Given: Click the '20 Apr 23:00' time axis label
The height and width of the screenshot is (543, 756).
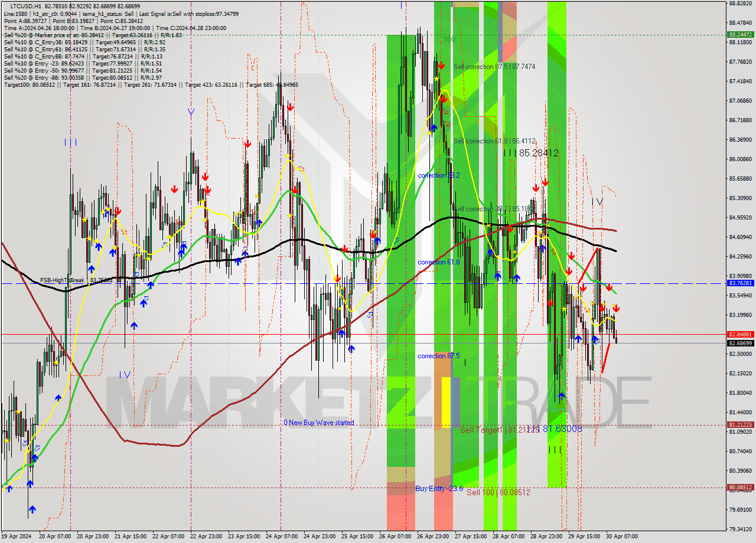Looking at the screenshot, I should click(x=92, y=537).
